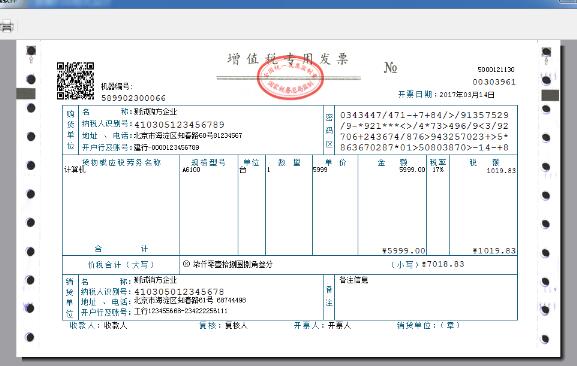Viewport: 577px width, 366px height.
Task: Click the 合计 row label
Action: [121, 249]
